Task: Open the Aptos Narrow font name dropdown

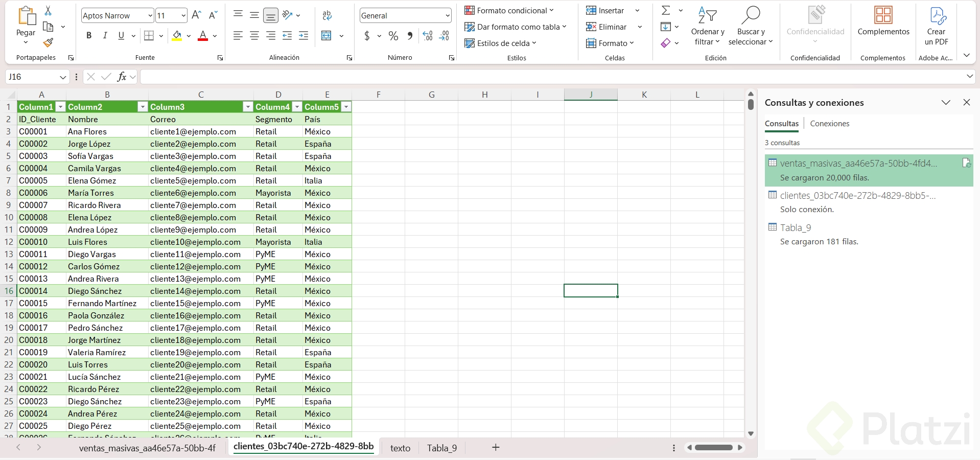Action: click(x=150, y=16)
